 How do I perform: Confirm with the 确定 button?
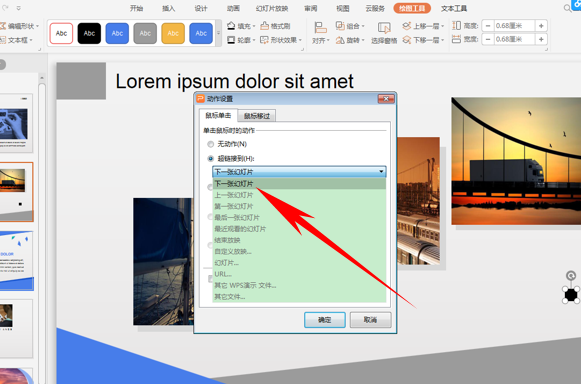[x=325, y=319]
